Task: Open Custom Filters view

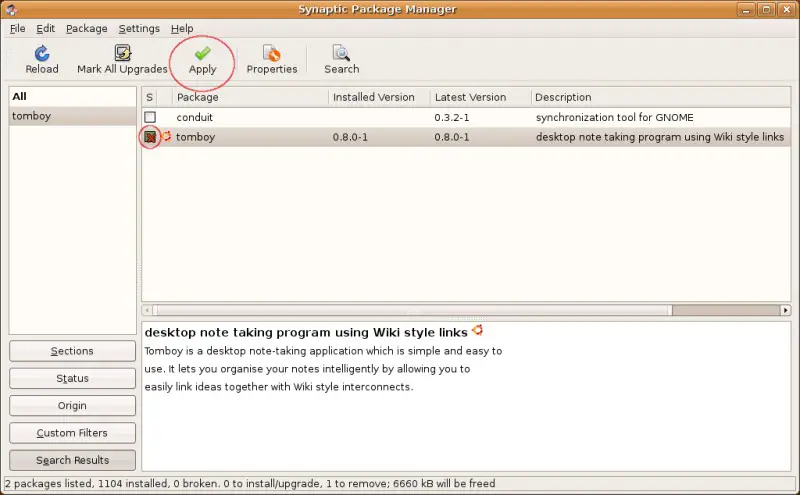Action: coord(72,433)
